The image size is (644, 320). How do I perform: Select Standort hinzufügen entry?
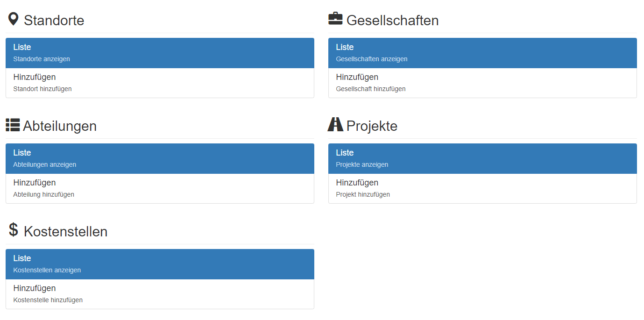point(160,83)
